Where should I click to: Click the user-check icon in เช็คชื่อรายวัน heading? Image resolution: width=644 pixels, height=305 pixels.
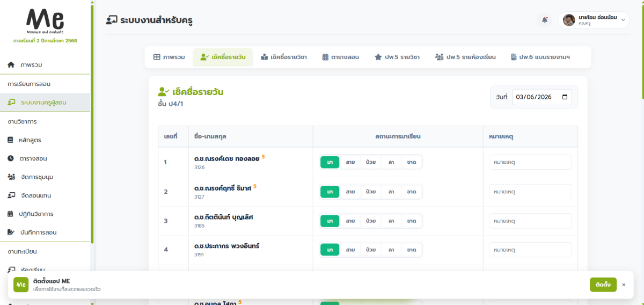[163, 92]
